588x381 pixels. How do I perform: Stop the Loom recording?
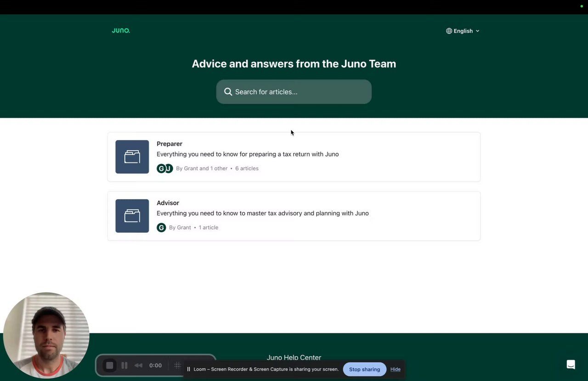pyautogui.click(x=109, y=365)
